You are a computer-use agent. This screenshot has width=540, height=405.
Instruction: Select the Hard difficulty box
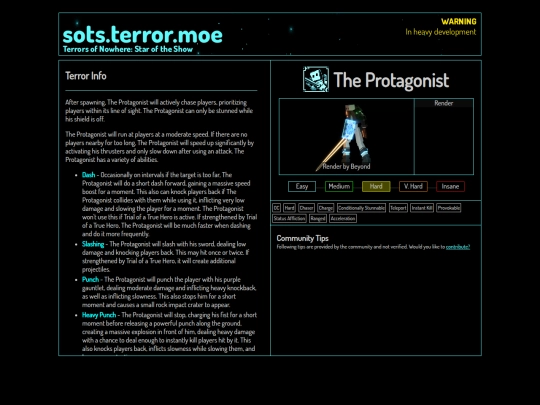click(x=376, y=187)
